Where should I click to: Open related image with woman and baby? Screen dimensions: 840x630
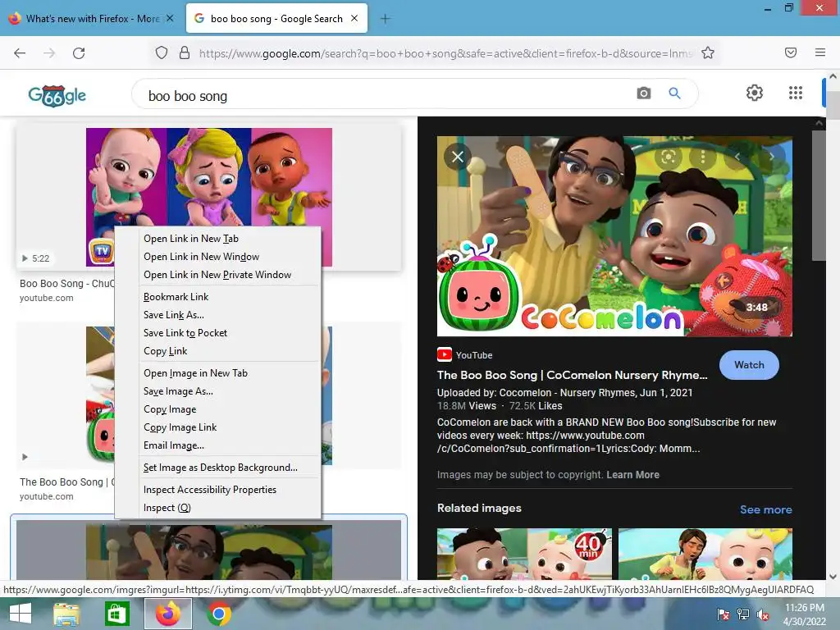(705, 554)
